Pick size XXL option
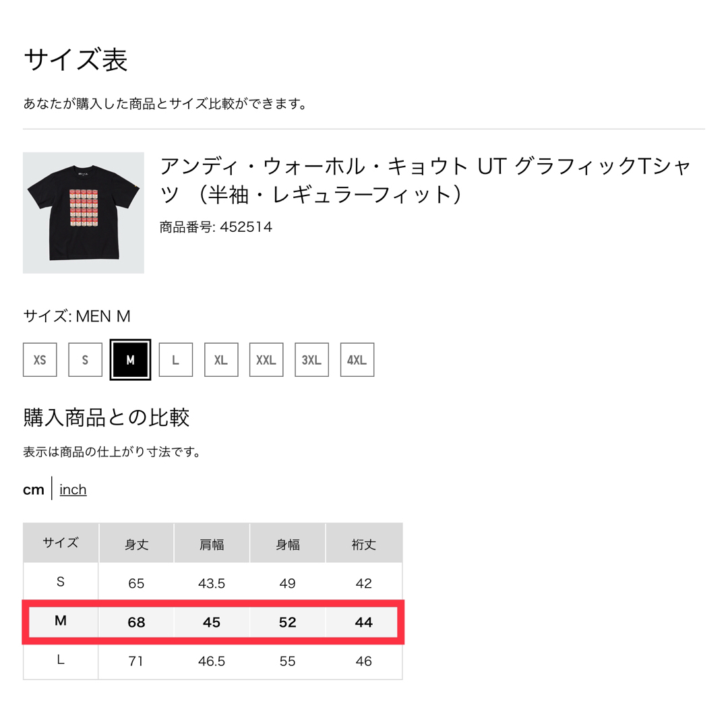Screen dimensions: 728x728 tap(266, 360)
